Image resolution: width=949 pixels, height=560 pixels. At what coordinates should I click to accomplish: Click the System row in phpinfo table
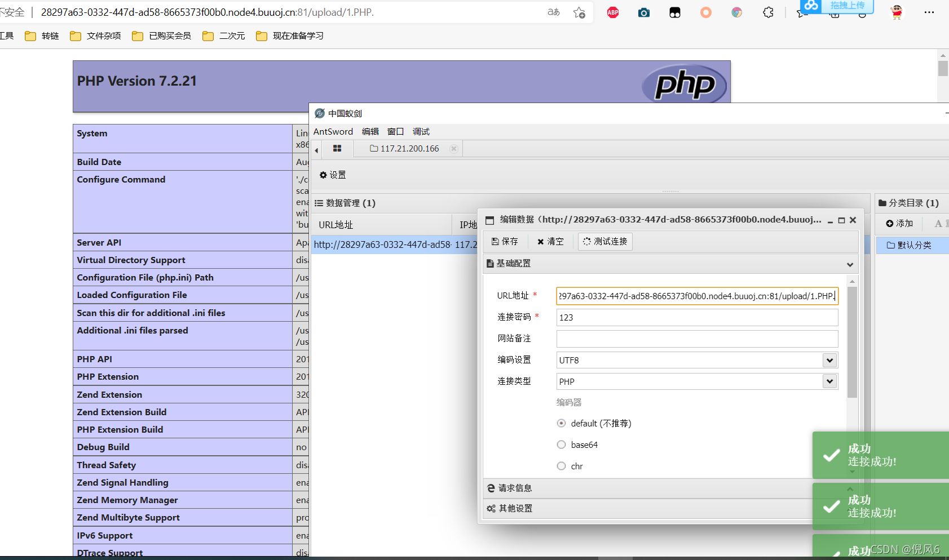(191, 139)
